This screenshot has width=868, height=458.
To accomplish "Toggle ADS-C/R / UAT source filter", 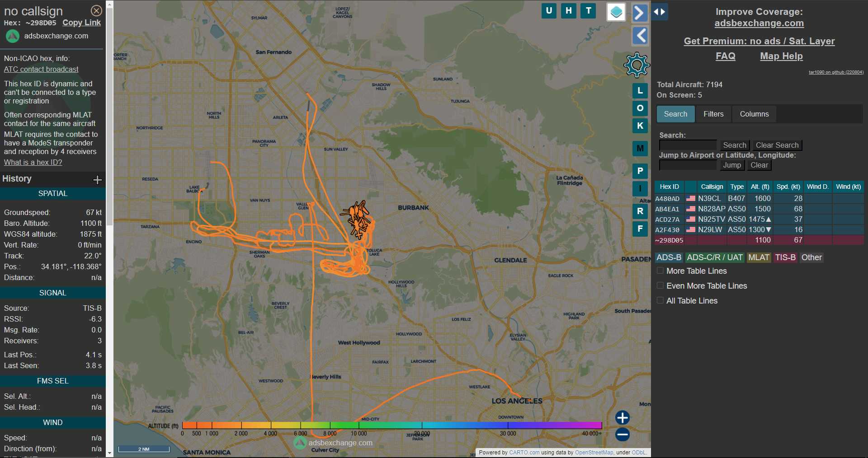I will 714,257.
